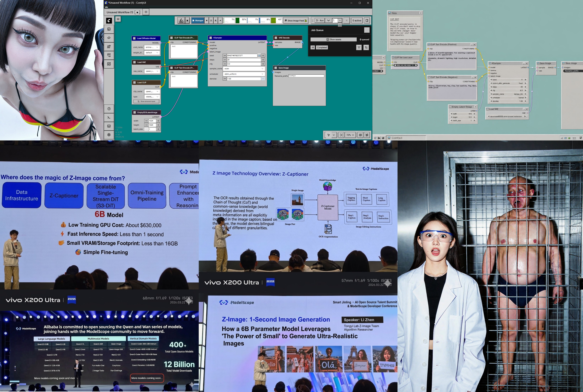Open the ComfyUI Manager

(197, 21)
